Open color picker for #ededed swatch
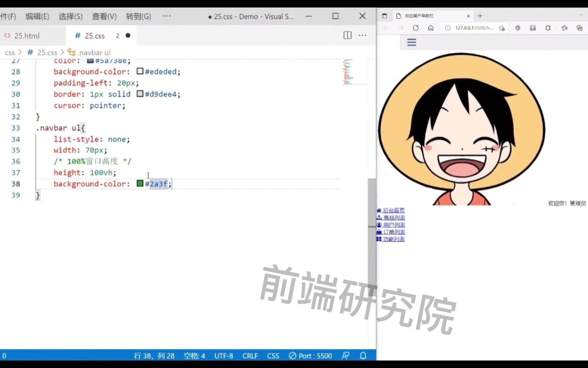 pos(140,71)
